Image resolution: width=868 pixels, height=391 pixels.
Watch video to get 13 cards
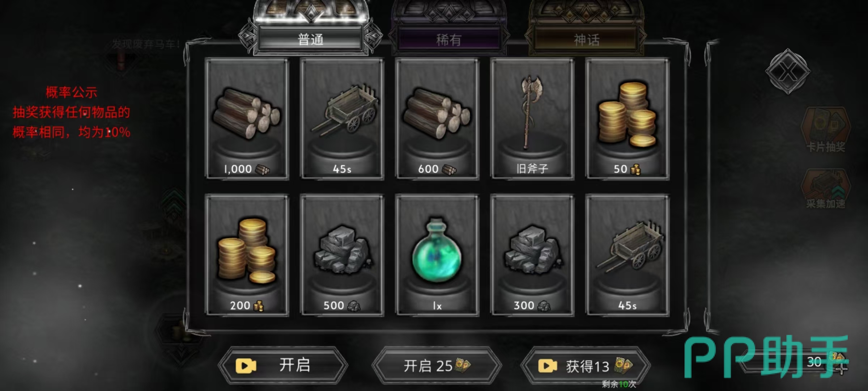tap(585, 366)
